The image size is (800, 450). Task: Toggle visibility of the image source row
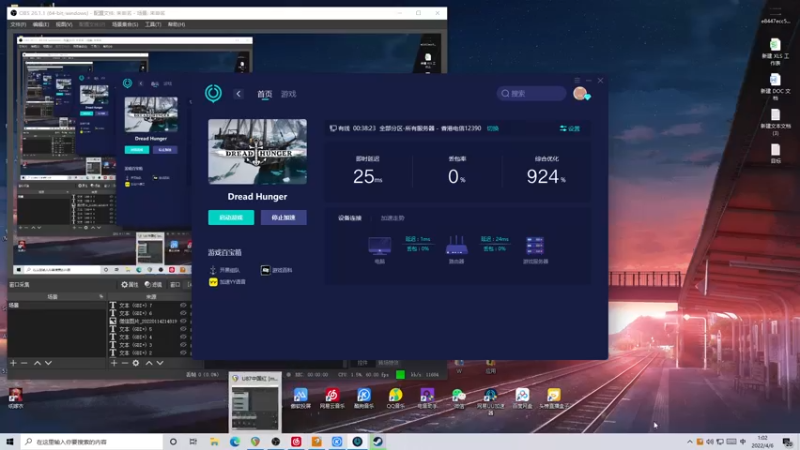[x=183, y=321]
